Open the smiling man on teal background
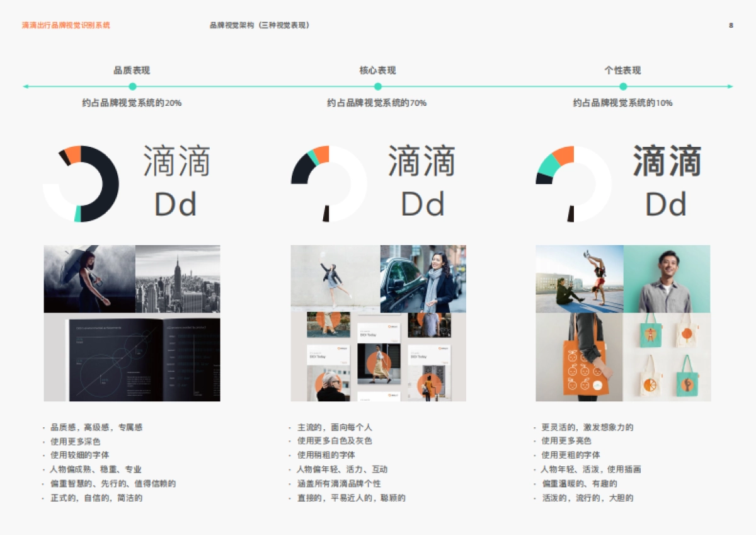This screenshot has width=756, height=535. tap(667, 279)
